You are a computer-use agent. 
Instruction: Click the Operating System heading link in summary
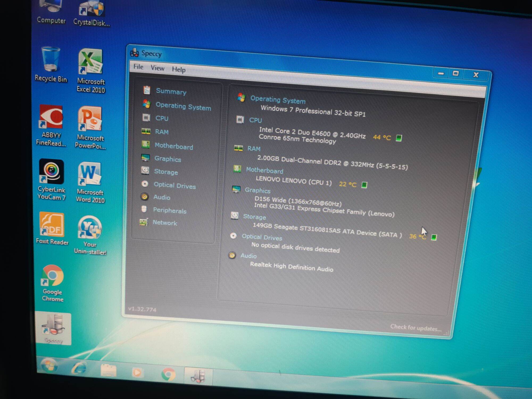click(x=278, y=100)
